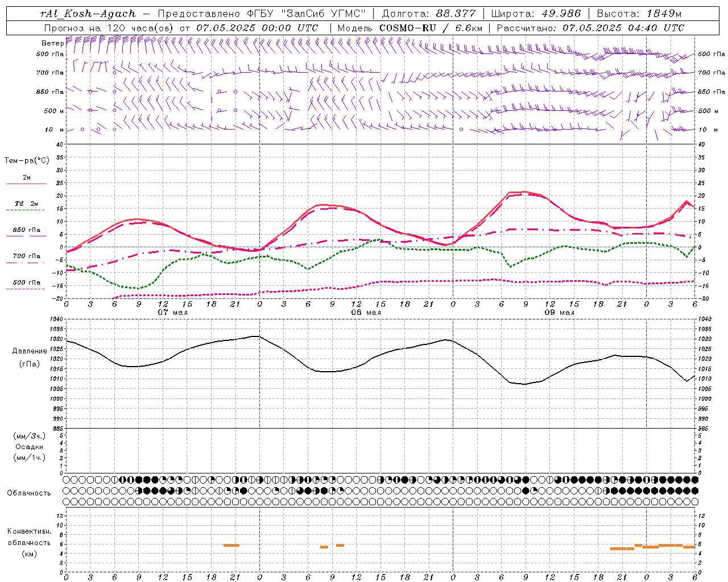The image size is (728, 582).
Task: Click the Рассчитано: 07.05.2025 04:40 UTC text
Action: [x=590, y=28]
